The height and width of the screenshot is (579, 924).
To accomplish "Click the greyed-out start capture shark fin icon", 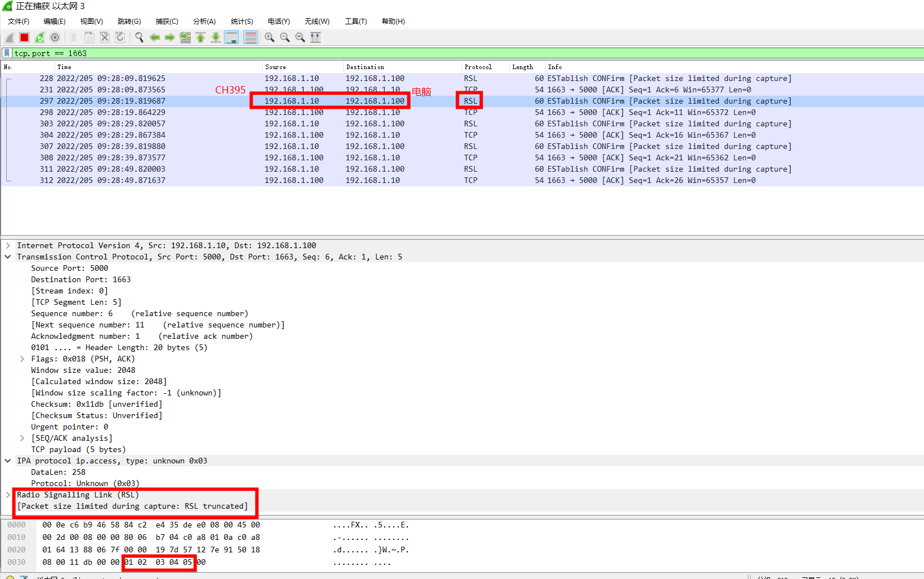I will pyautogui.click(x=10, y=37).
